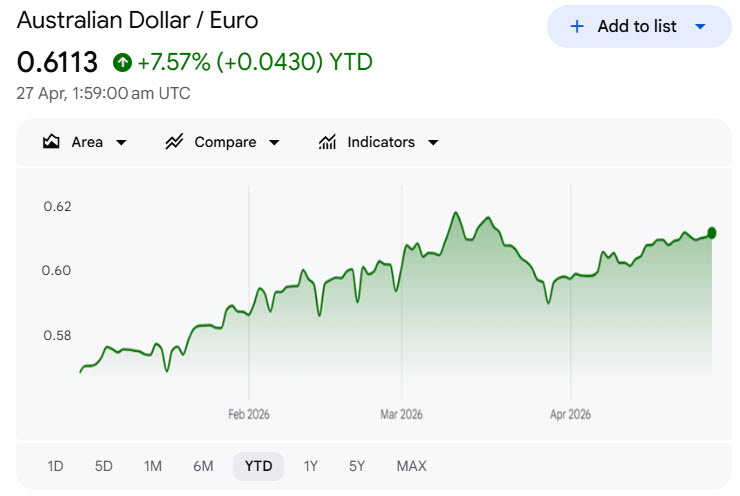This screenshot has width=740, height=496.
Task: Switch chart to 6M range
Action: point(203,466)
